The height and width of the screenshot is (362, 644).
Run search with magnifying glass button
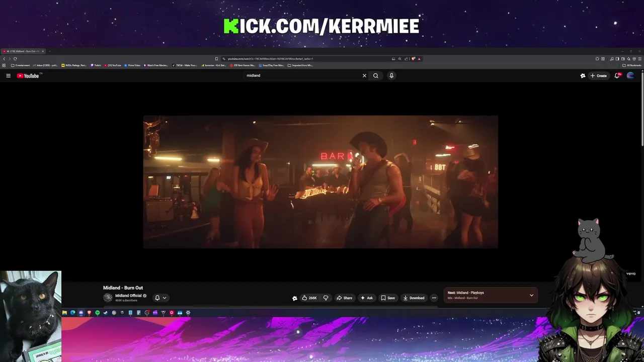coord(375,75)
